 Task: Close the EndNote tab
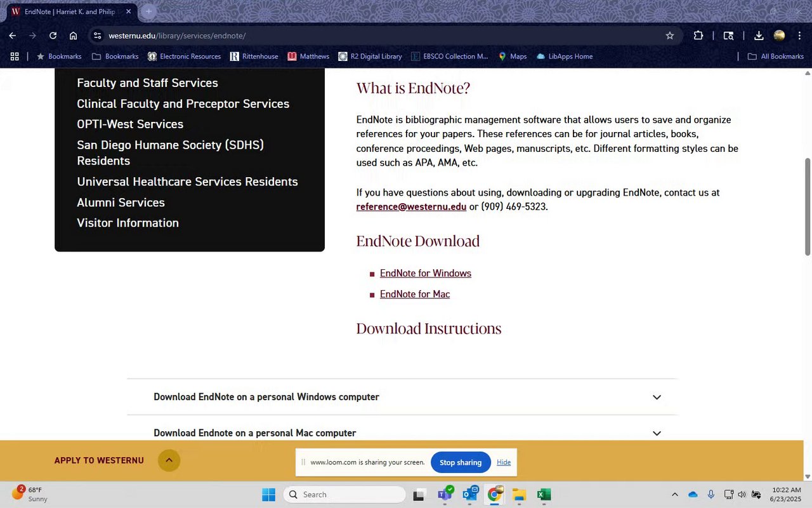128,11
